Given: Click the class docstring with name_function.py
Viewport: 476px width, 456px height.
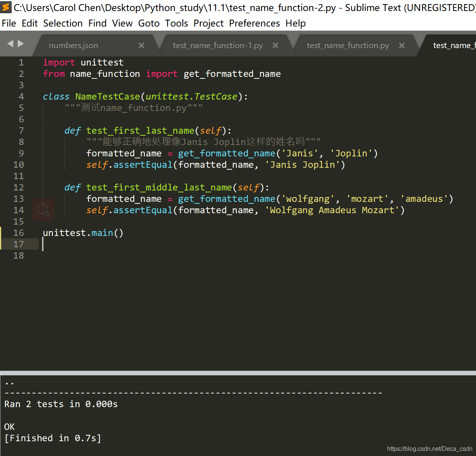Looking at the screenshot, I should pos(134,108).
